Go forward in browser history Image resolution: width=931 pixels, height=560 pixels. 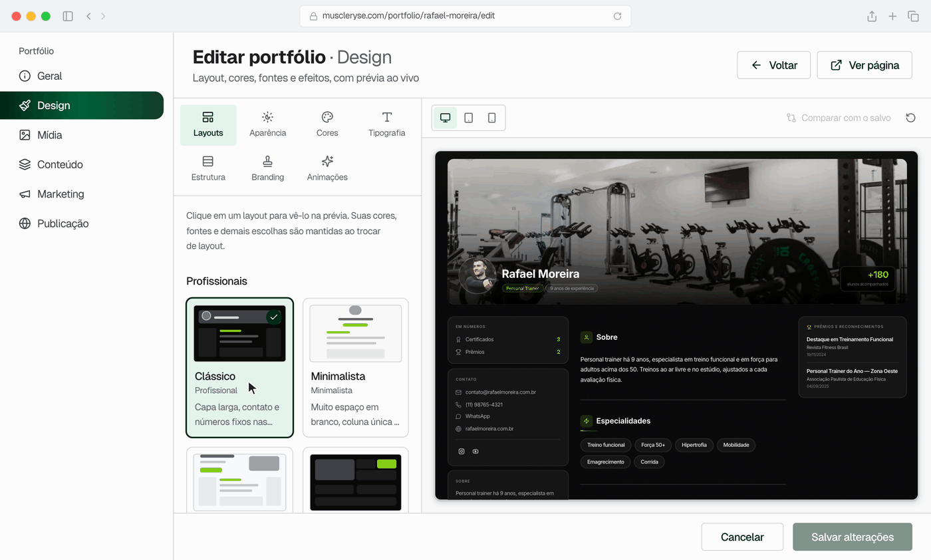point(103,16)
